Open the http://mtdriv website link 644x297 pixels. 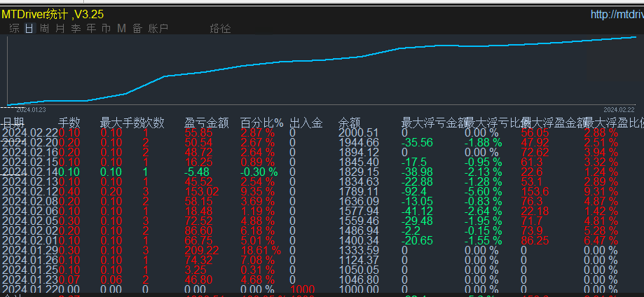point(617,15)
